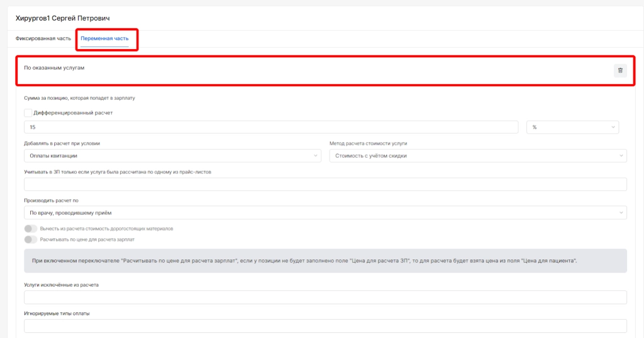Click the chevron arrow in "По врачу, проводившему приём" field
The width and height of the screenshot is (644, 338).
tap(621, 213)
